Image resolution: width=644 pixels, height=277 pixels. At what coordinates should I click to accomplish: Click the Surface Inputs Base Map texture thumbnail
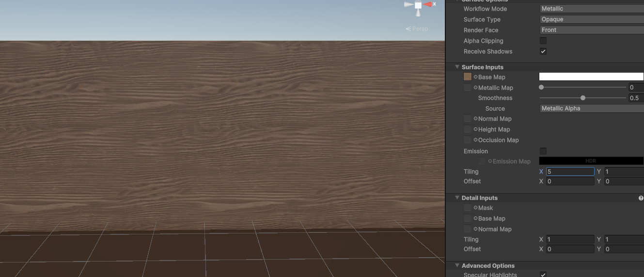[468, 77]
